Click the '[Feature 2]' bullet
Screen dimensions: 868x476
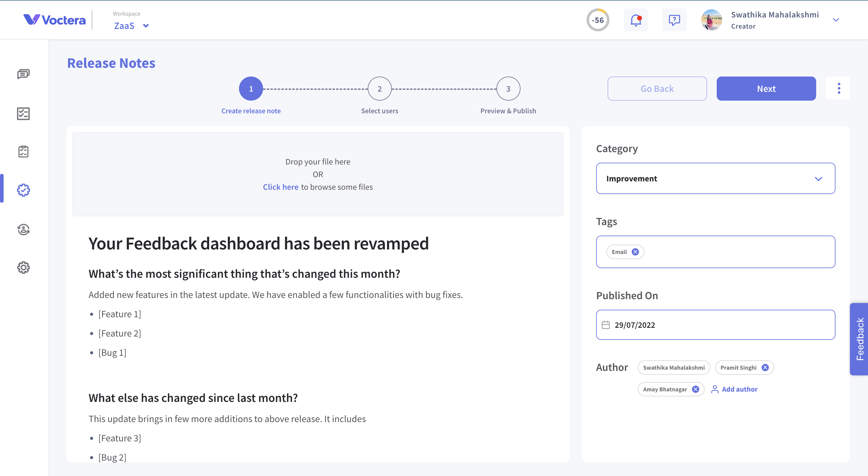pyautogui.click(x=120, y=334)
